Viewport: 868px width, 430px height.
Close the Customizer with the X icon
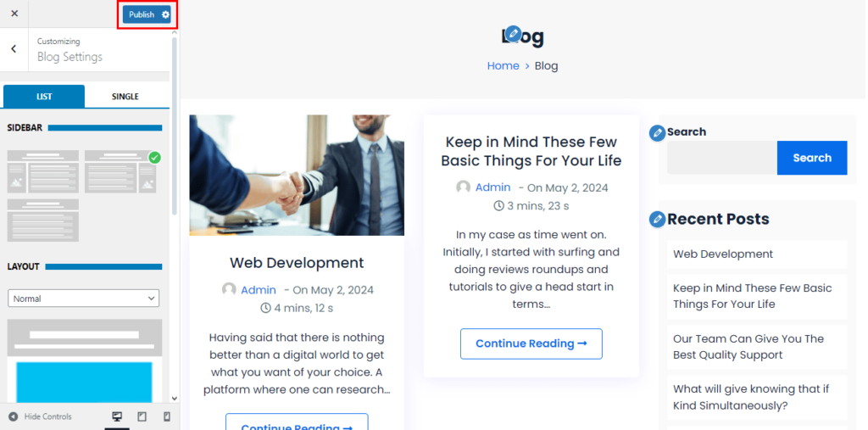coord(14,14)
